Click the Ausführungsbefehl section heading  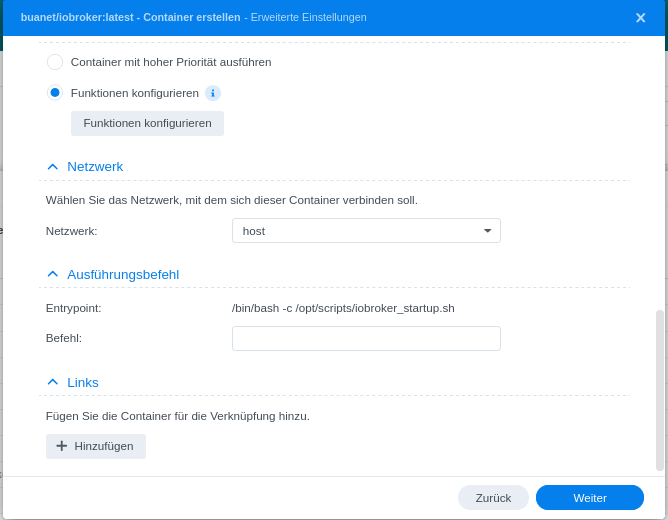coord(123,275)
